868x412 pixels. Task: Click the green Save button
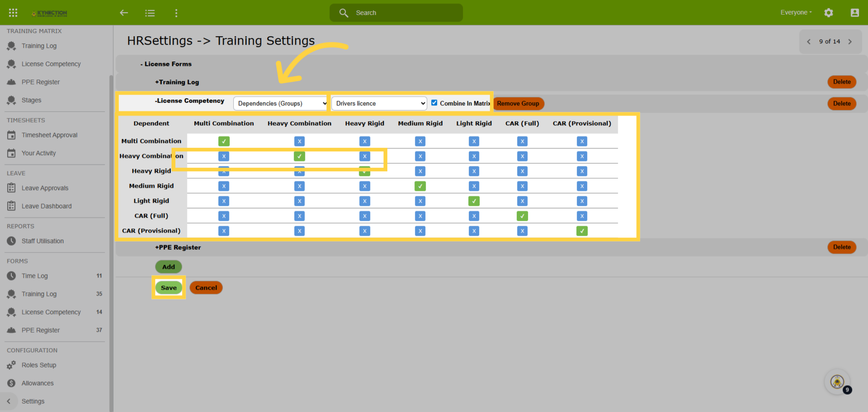tap(169, 288)
